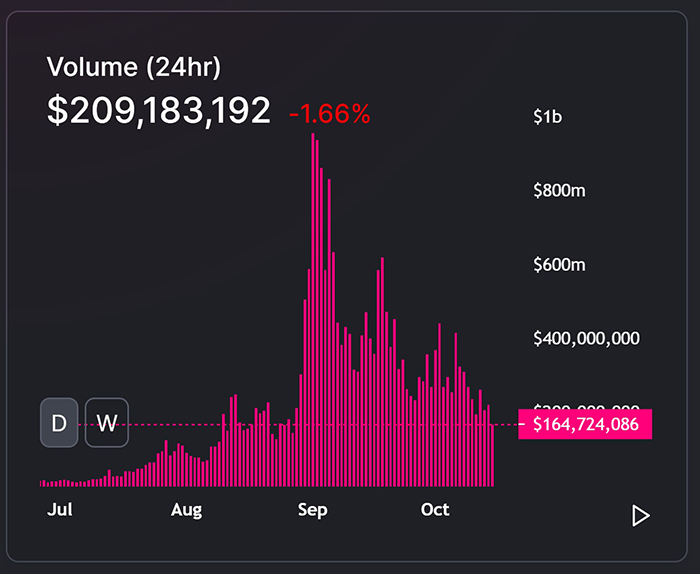Click the $400,000,000 y-axis label
The width and height of the screenshot is (700, 574).
click(586, 338)
